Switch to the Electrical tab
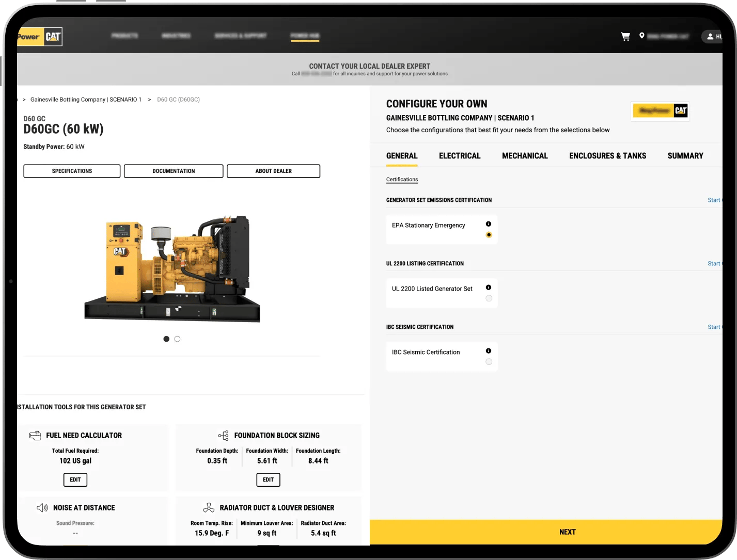The width and height of the screenshot is (737, 560). [459, 156]
